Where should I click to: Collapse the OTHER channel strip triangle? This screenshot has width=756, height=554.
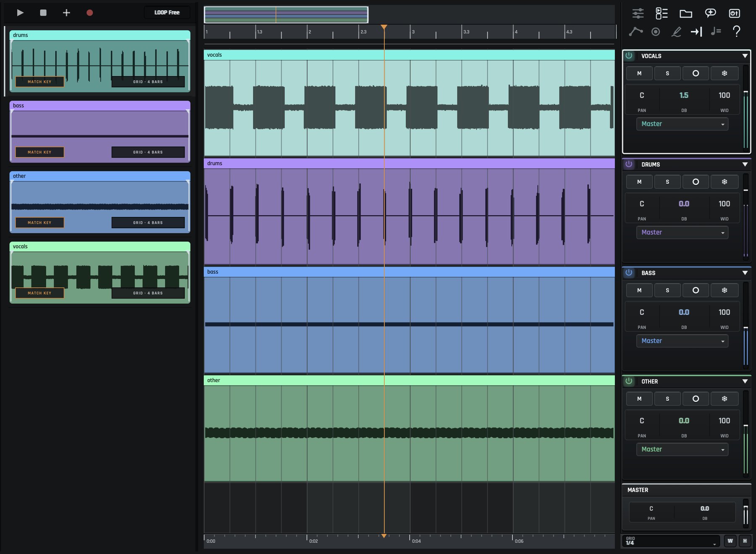coord(745,381)
